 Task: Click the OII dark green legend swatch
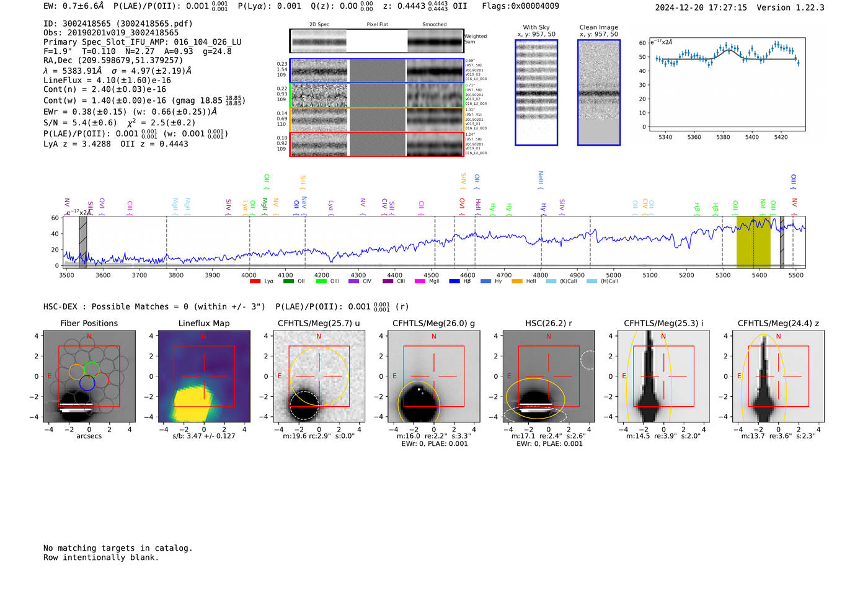(288, 282)
